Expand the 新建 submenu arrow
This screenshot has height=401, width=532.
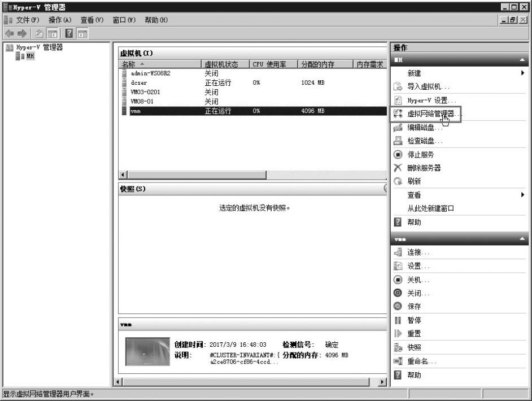pyautogui.click(x=522, y=73)
